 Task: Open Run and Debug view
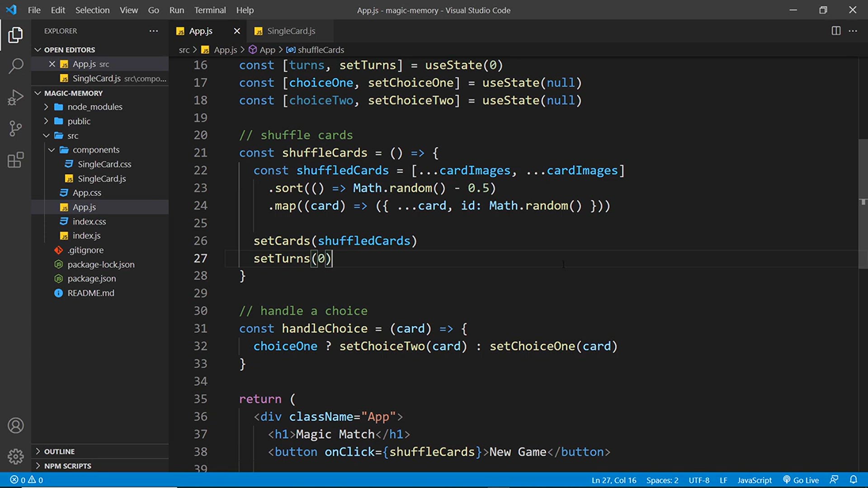[x=15, y=97]
